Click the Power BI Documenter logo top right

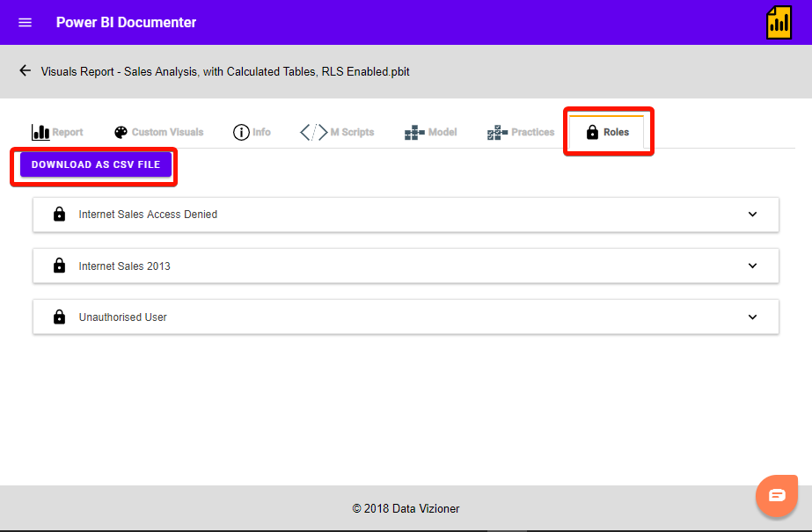tap(779, 22)
